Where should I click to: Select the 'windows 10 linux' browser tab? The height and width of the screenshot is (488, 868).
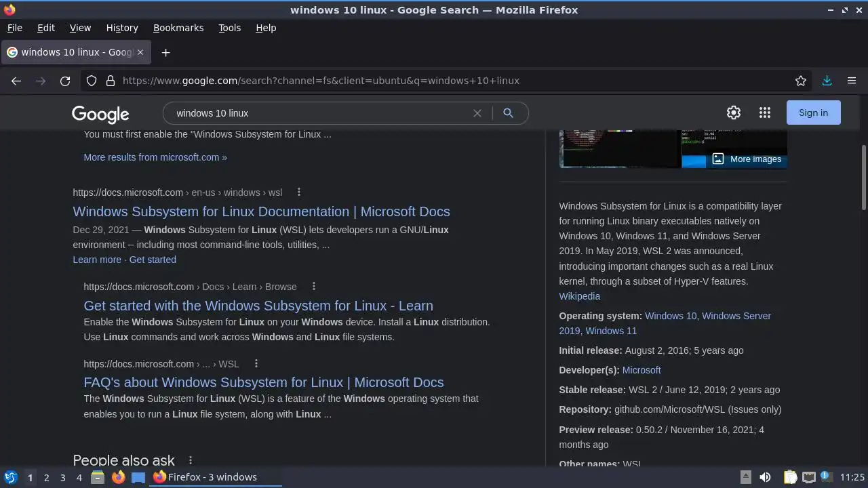[x=76, y=52]
